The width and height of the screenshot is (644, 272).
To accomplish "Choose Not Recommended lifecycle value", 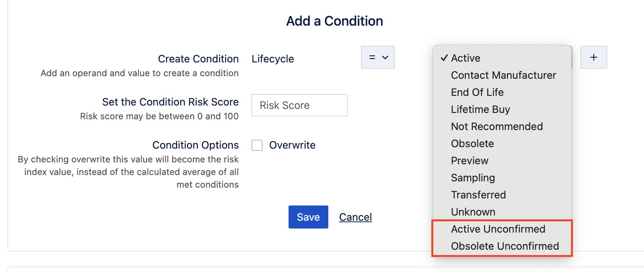I will 497,126.
